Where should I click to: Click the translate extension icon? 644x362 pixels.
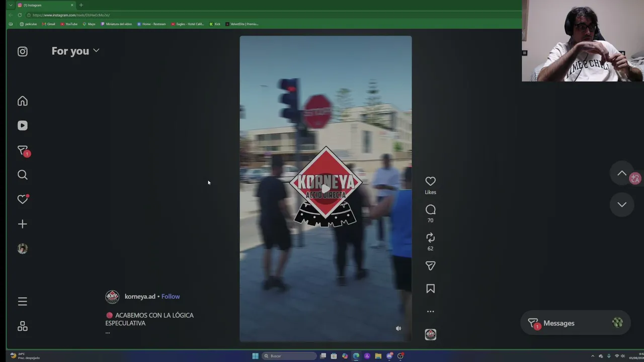point(635,179)
